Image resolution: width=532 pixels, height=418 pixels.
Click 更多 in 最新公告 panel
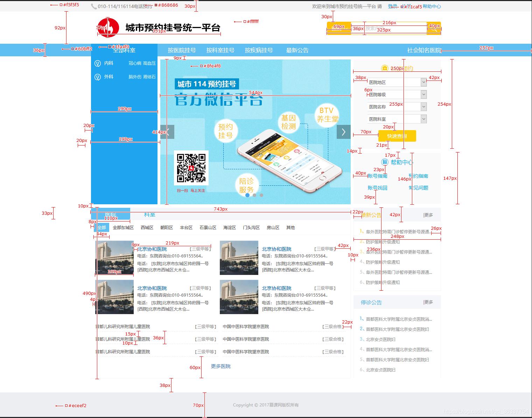[x=428, y=215]
